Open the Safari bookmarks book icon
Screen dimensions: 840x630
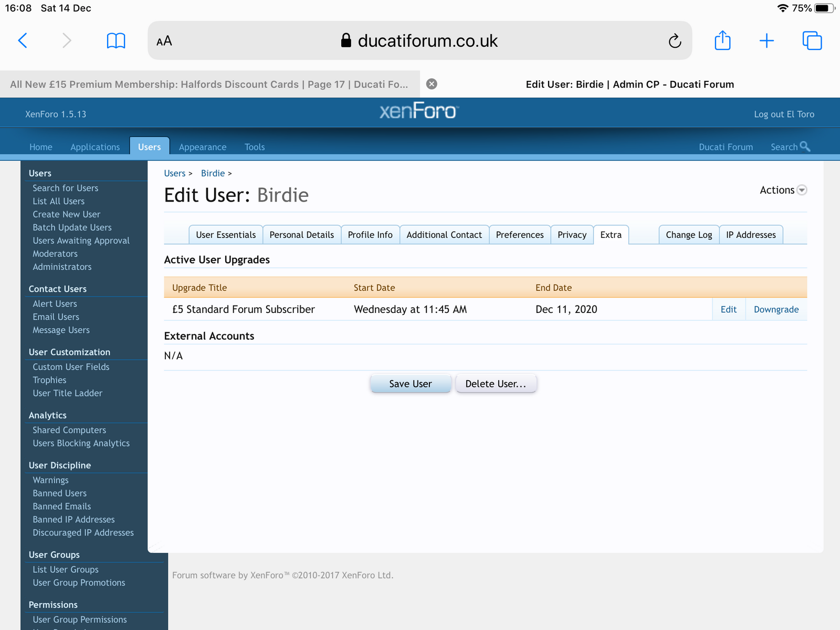tap(115, 40)
